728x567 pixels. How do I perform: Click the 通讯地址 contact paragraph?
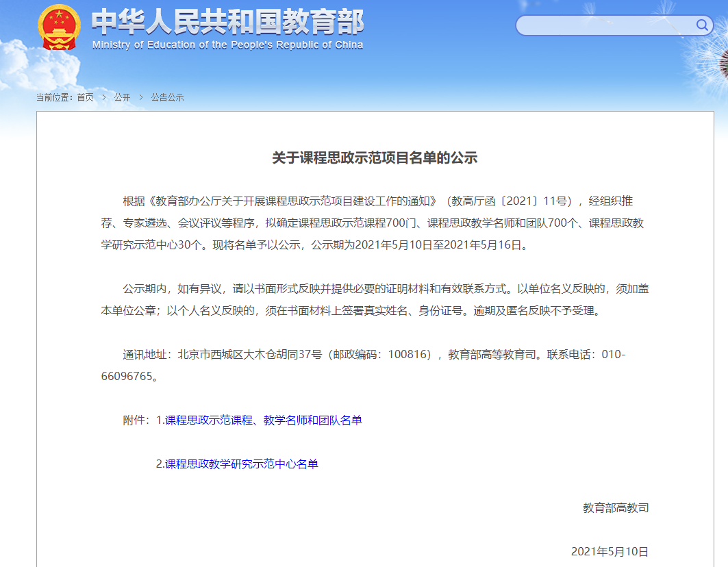375,365
